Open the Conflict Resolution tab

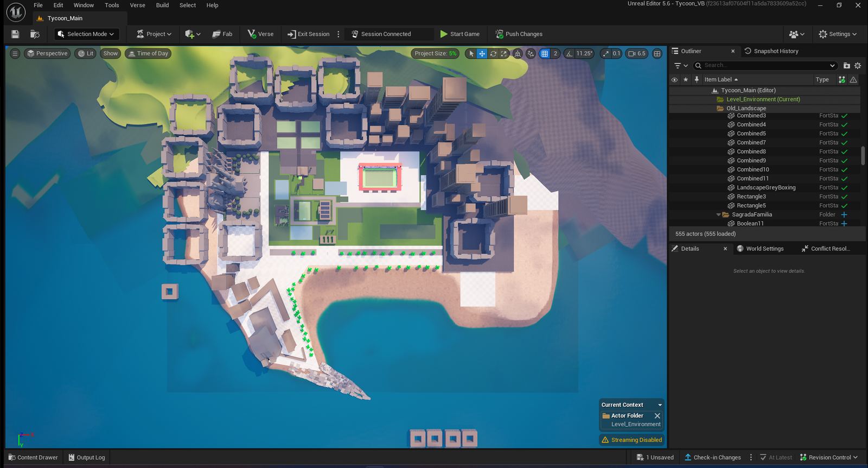(826, 249)
